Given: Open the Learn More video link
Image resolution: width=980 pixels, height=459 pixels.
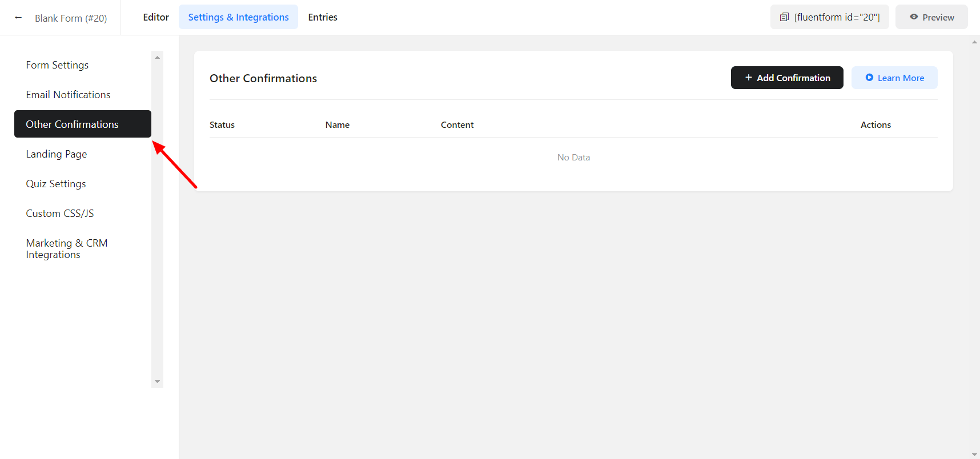Looking at the screenshot, I should coord(894,78).
